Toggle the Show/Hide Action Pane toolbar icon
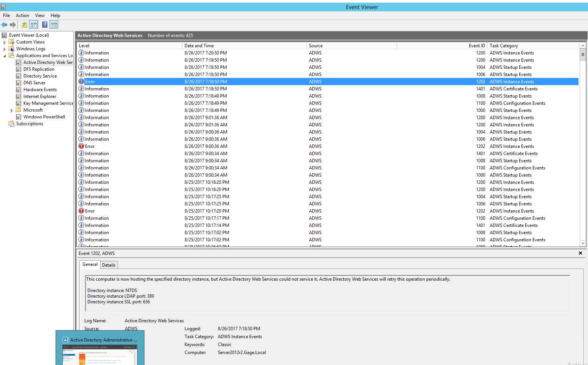 (x=54, y=25)
